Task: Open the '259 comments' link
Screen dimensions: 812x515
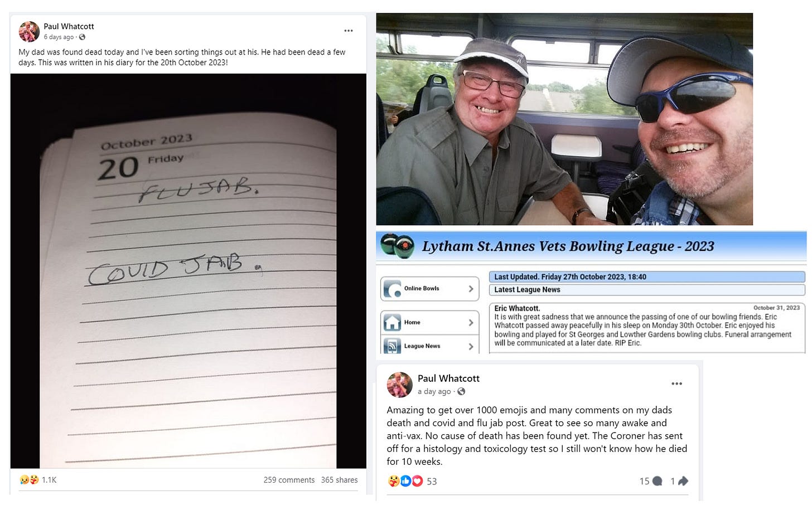Action: pyautogui.click(x=289, y=480)
